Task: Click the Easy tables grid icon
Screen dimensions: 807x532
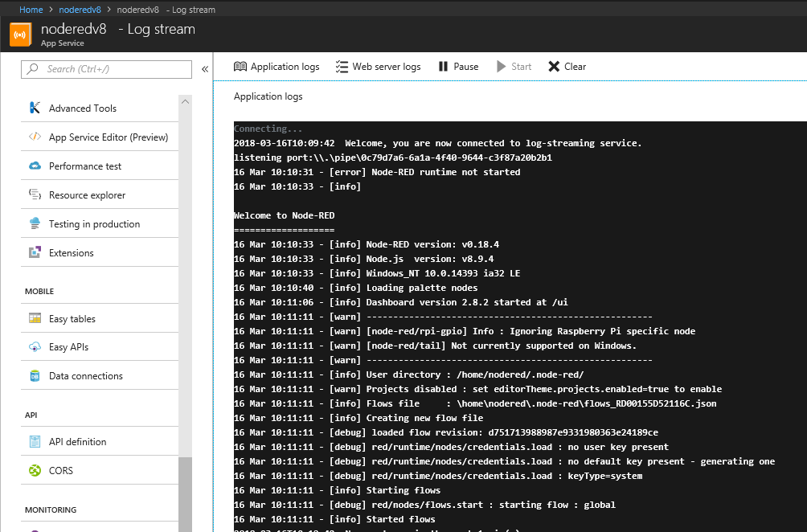Action: 35,318
